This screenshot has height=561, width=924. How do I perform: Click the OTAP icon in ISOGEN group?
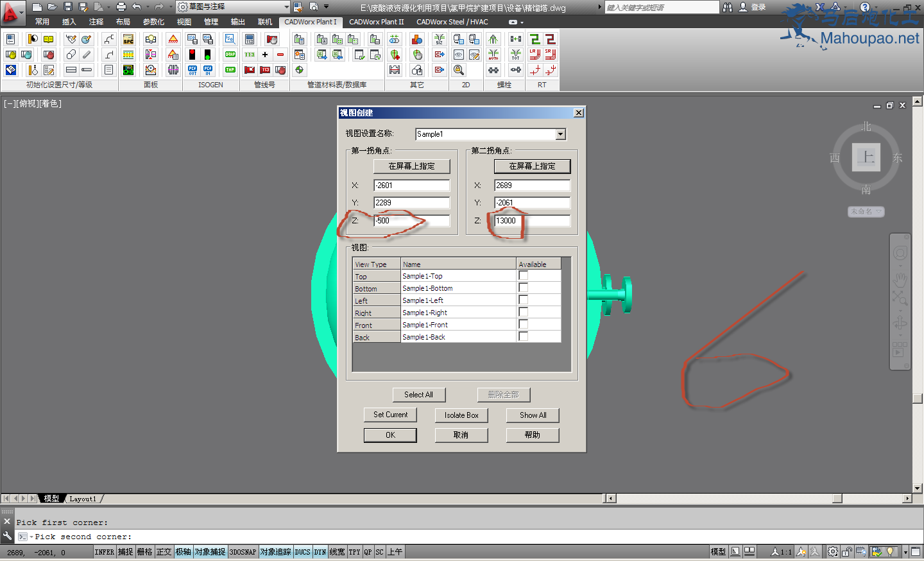(230, 55)
